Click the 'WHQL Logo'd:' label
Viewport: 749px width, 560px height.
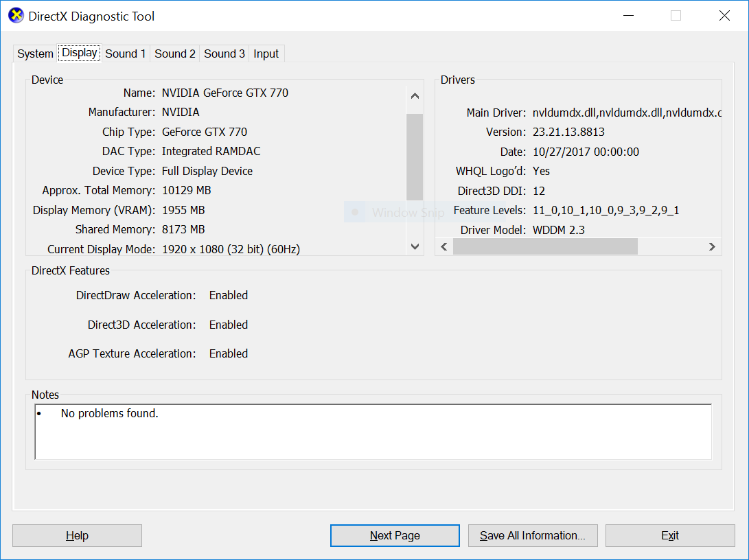point(491,171)
